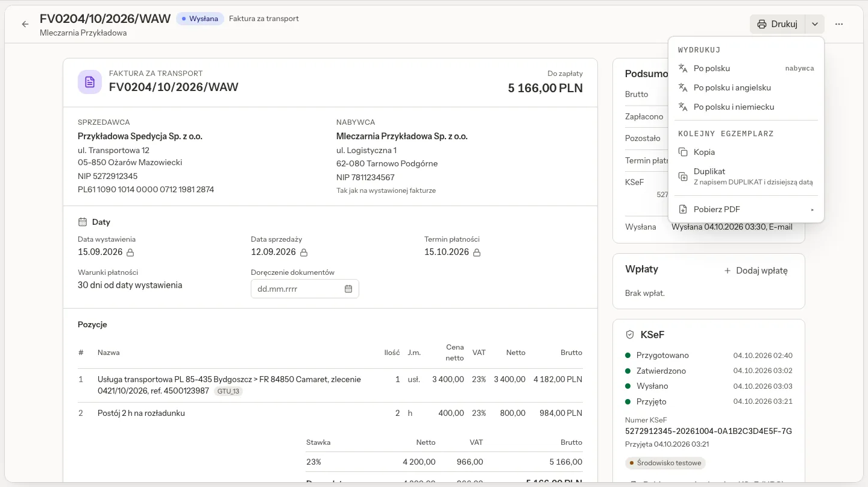Open the calendar picker in Doręczenie dokumentów
868x487 pixels.
pos(348,289)
